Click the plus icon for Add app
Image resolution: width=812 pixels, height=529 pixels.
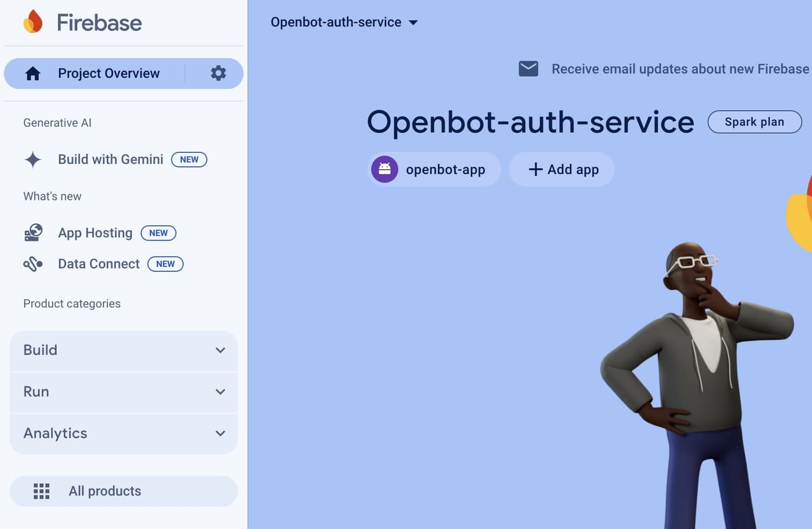tap(535, 169)
